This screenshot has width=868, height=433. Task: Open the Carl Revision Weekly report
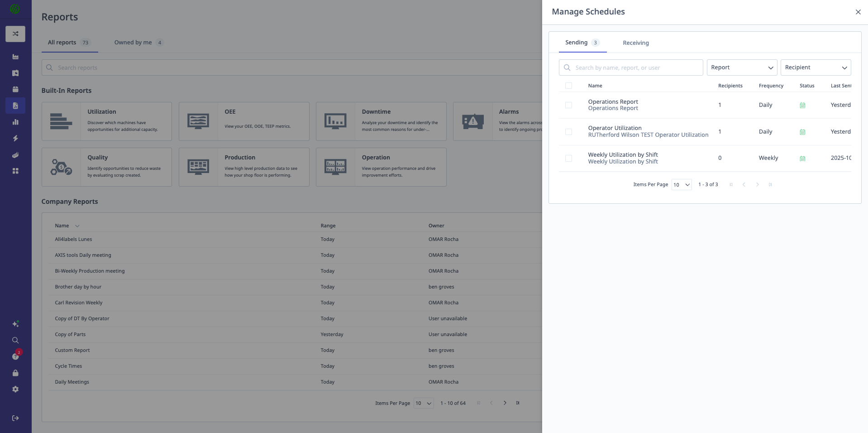pyautogui.click(x=78, y=303)
